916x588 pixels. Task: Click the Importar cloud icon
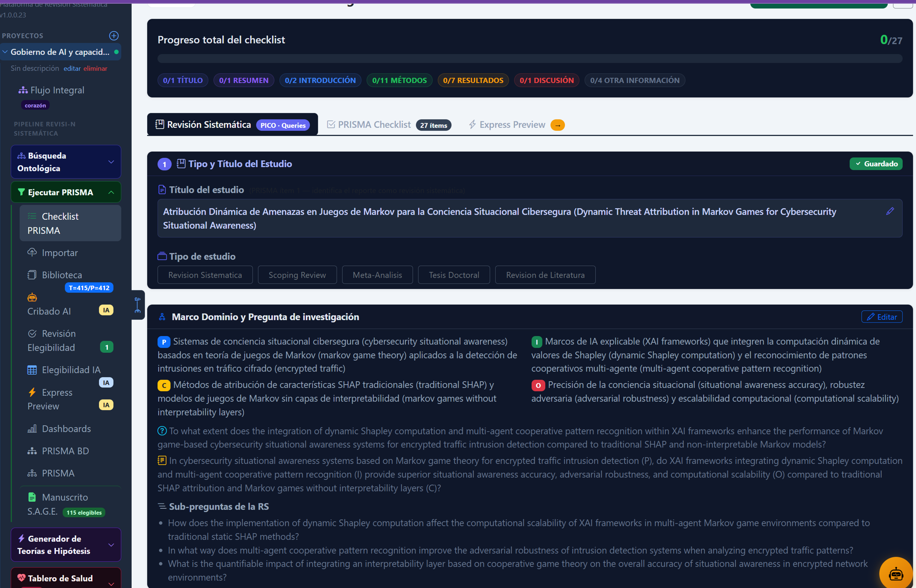(x=32, y=252)
